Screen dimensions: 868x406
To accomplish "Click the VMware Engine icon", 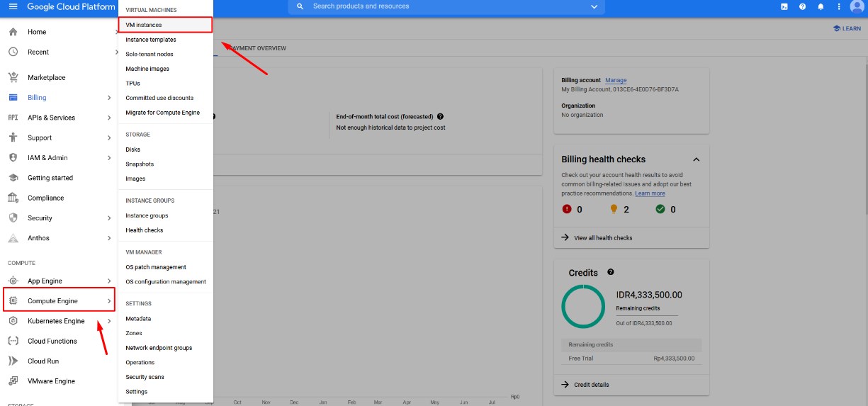I will pyautogui.click(x=13, y=381).
